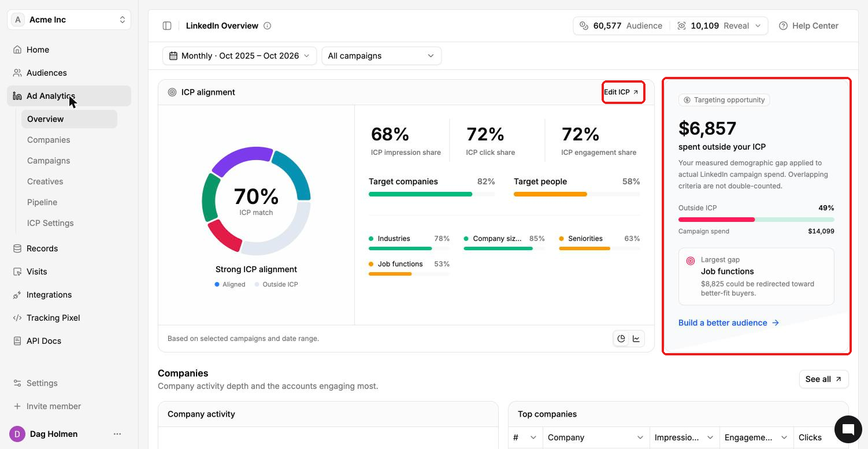Click the Outside ICP spend bar

tap(756, 220)
